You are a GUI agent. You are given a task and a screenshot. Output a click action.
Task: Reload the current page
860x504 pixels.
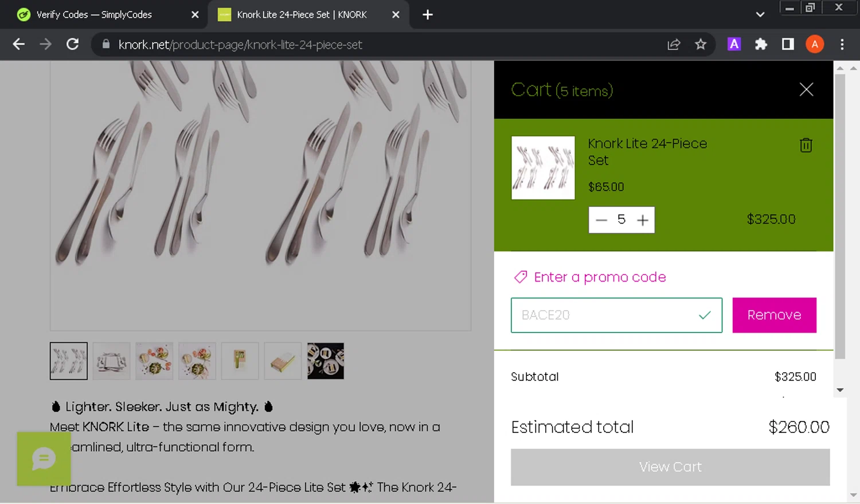point(72,44)
